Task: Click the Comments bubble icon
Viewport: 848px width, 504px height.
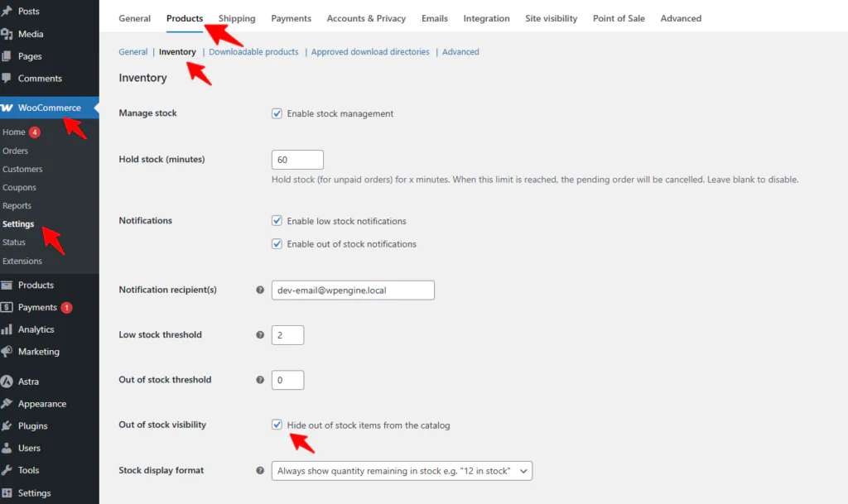Action: pos(7,79)
